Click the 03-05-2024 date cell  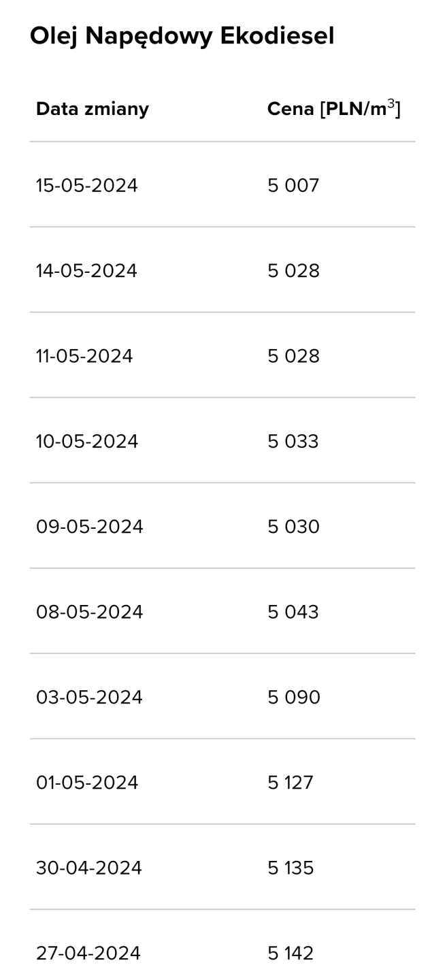pyautogui.click(x=89, y=698)
